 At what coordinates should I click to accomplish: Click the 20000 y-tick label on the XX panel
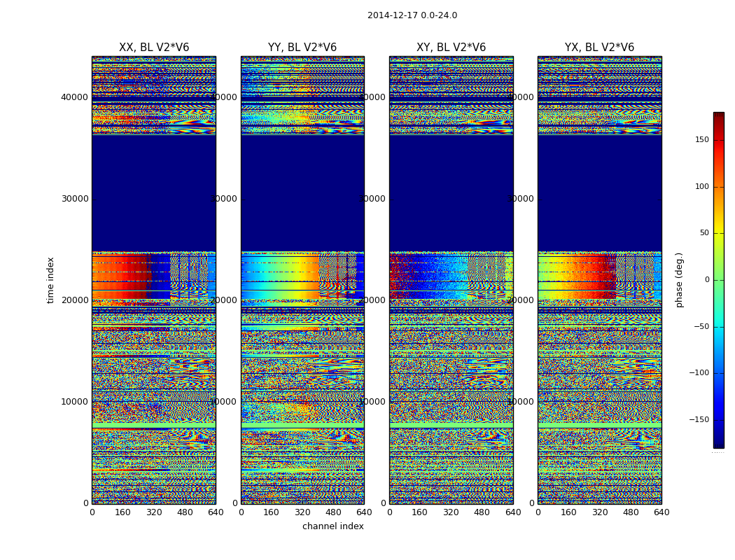[x=74, y=300]
